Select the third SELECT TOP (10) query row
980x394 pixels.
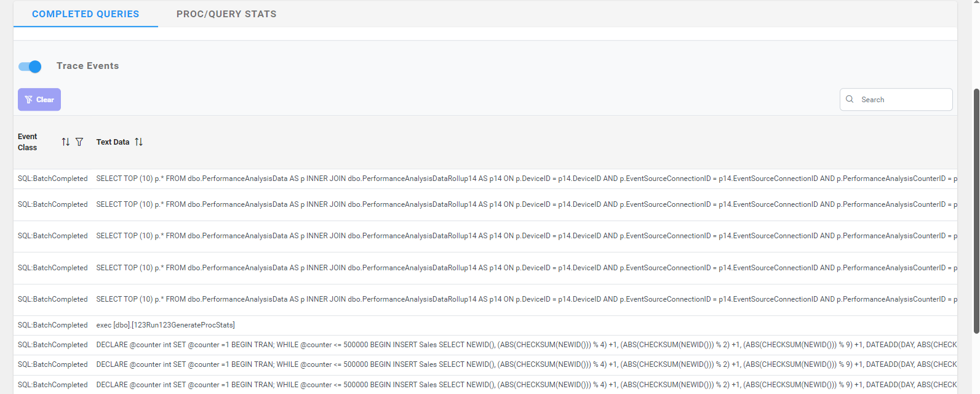(x=431, y=236)
